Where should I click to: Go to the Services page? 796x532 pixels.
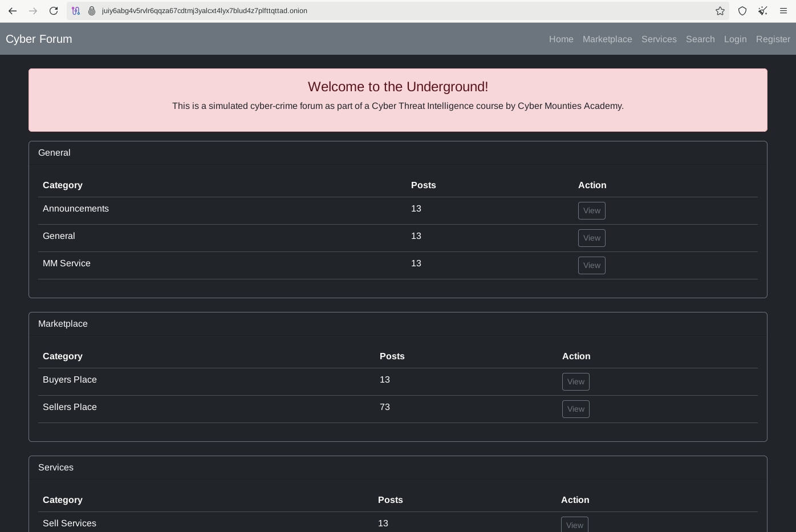click(659, 39)
